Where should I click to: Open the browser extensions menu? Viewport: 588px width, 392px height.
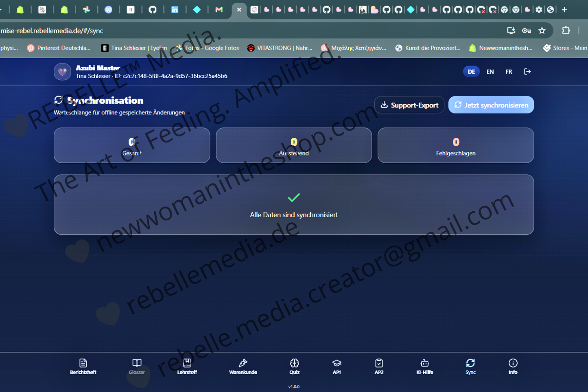click(x=566, y=30)
